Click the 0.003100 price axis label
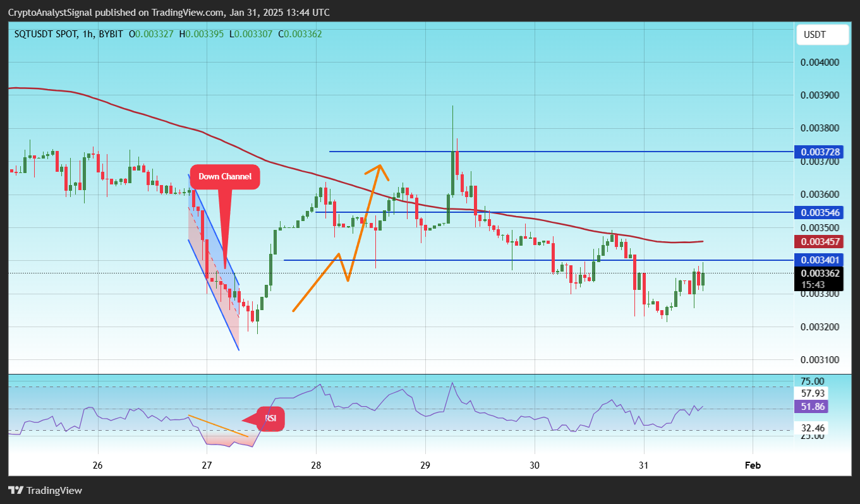The image size is (860, 504). [x=820, y=359]
